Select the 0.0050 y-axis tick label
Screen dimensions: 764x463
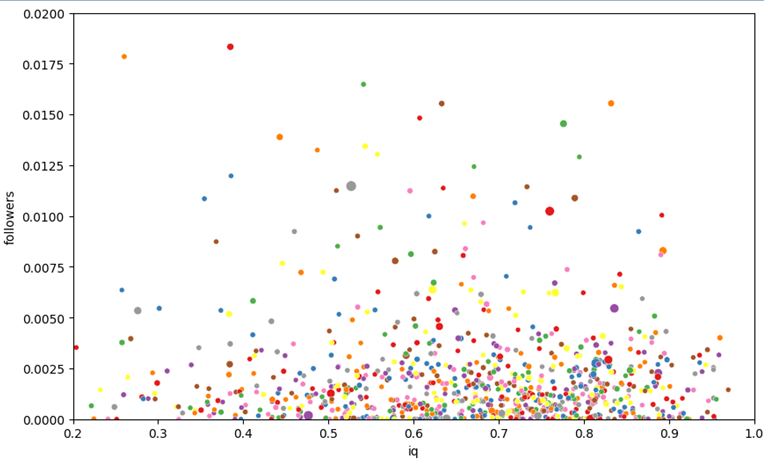pos(44,318)
